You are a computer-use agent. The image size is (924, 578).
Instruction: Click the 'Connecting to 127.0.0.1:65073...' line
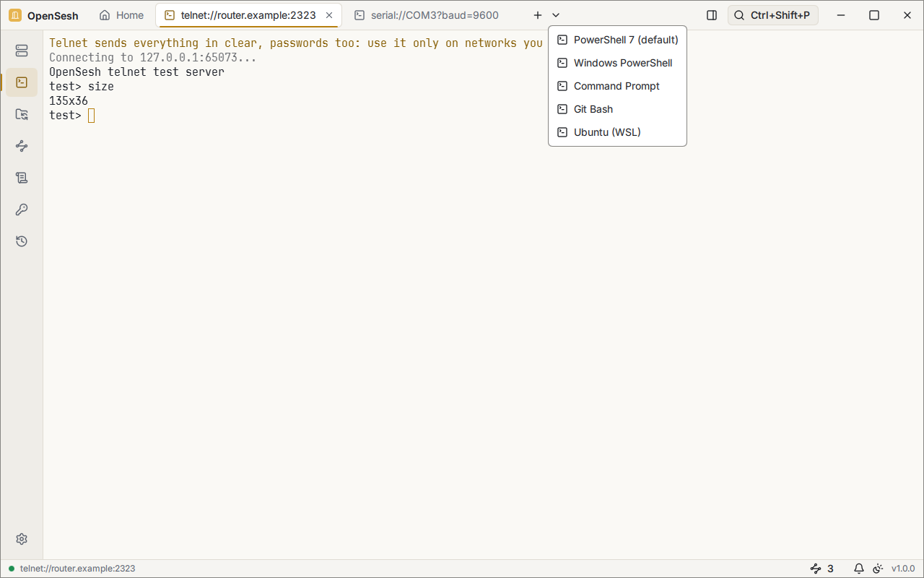tap(153, 58)
